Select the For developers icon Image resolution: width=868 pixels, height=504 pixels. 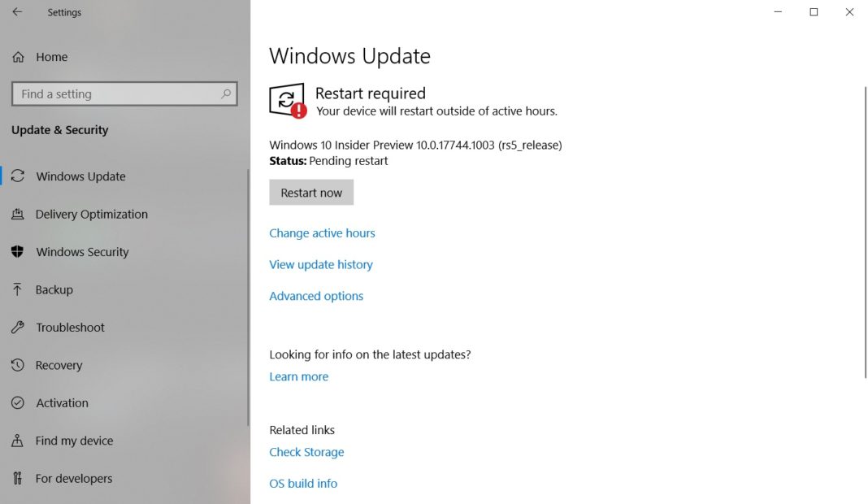point(18,478)
